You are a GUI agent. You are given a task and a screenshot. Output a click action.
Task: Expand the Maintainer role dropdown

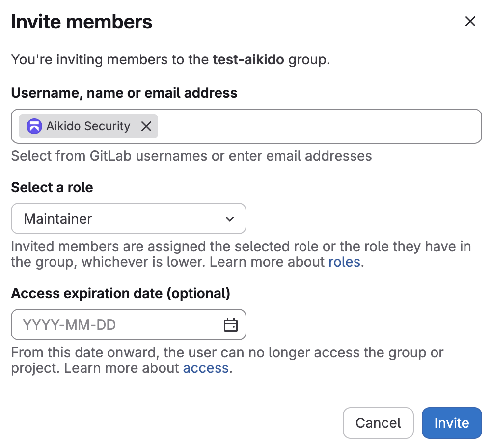(x=128, y=219)
